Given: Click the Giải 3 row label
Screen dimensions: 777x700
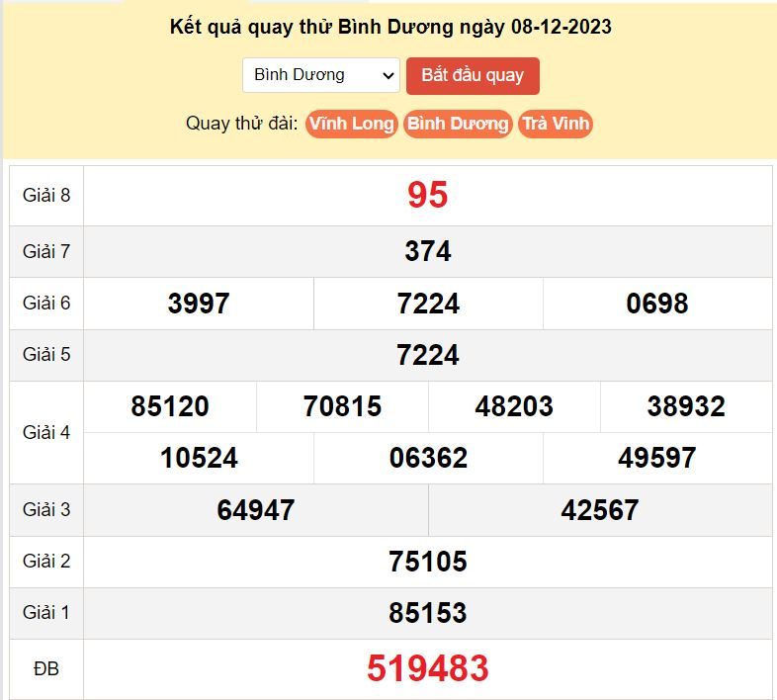Looking at the screenshot, I should tap(46, 510).
